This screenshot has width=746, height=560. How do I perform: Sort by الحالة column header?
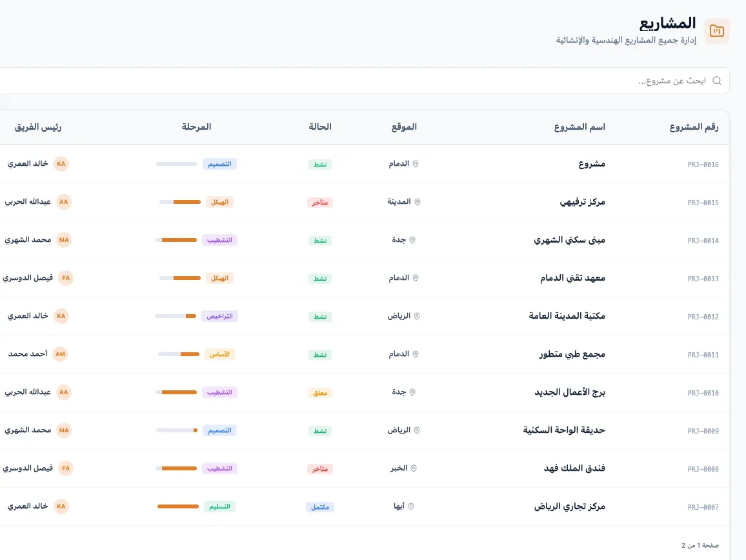tap(319, 127)
